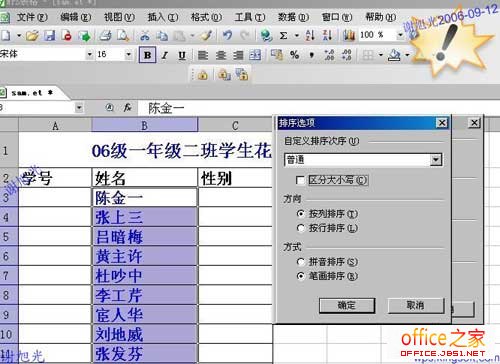The image size is (500, 364).
Task: Click the Align Left icon
Action: coord(203,55)
